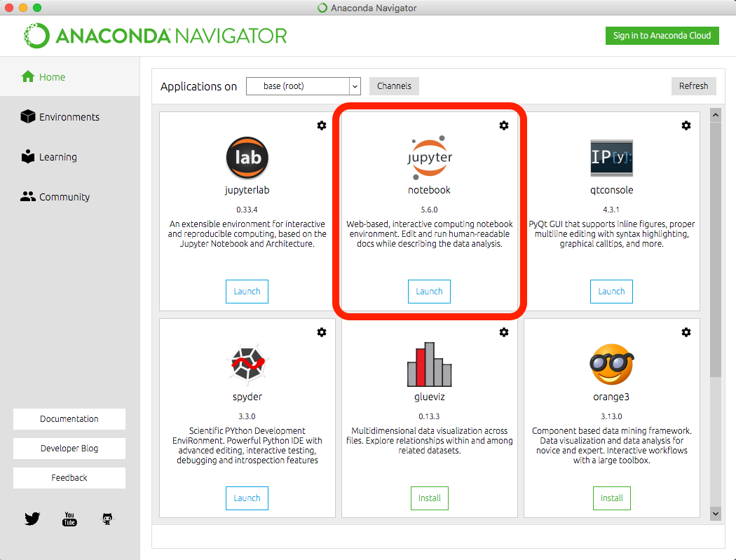The height and width of the screenshot is (560, 736).
Task: Click the glueviz bar chart logo
Action: pyautogui.click(x=430, y=364)
